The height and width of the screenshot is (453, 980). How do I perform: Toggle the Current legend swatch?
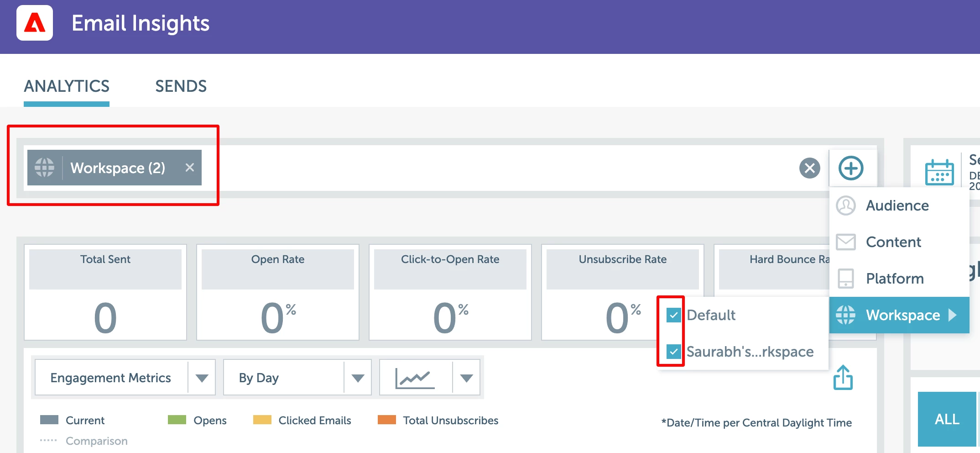coord(49,420)
